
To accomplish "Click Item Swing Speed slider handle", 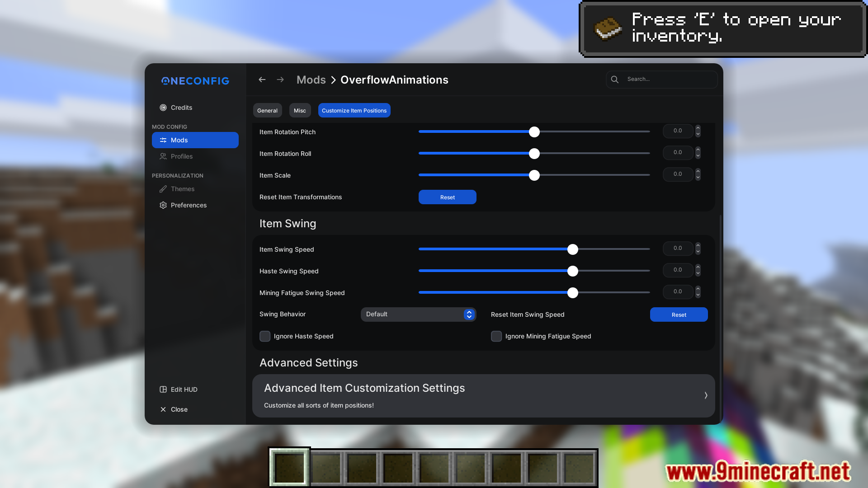I will click(x=573, y=249).
